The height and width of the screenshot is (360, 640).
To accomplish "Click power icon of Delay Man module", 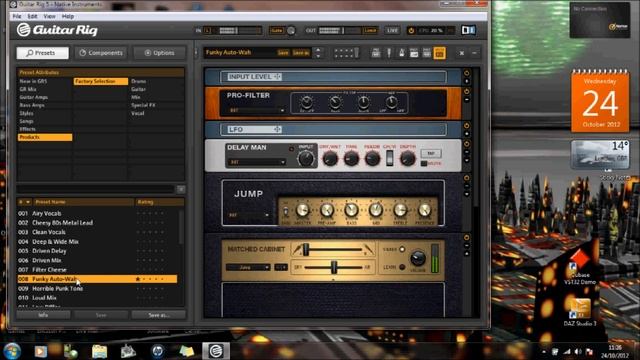I will 467,144.
